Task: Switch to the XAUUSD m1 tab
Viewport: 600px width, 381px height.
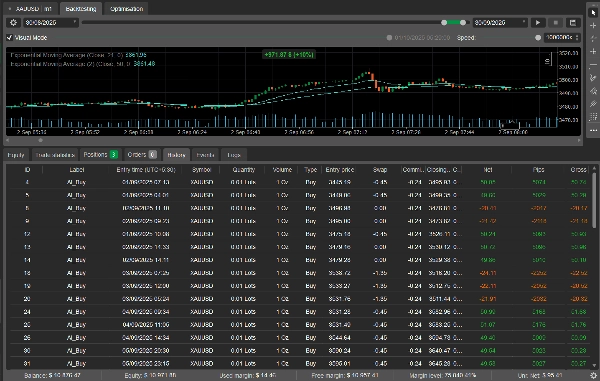Action: (x=31, y=8)
